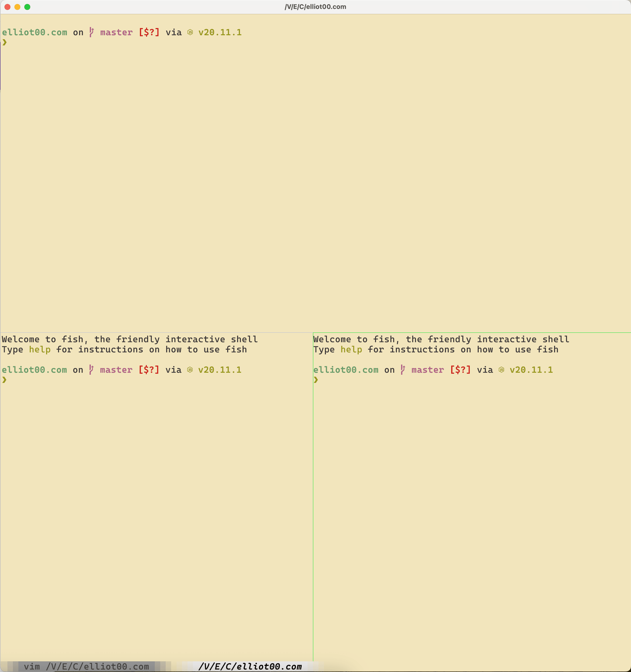The image size is (631, 672).
Task: Minimize the terminal with yellow button
Action: coord(18,7)
